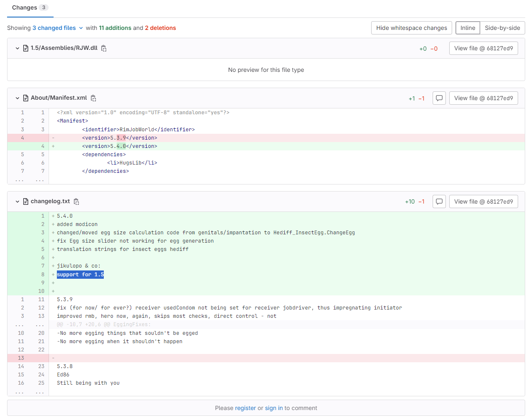Click old line number 13 of deleted changelog line
Viewport: 531px width, 420px height.
click(21, 358)
